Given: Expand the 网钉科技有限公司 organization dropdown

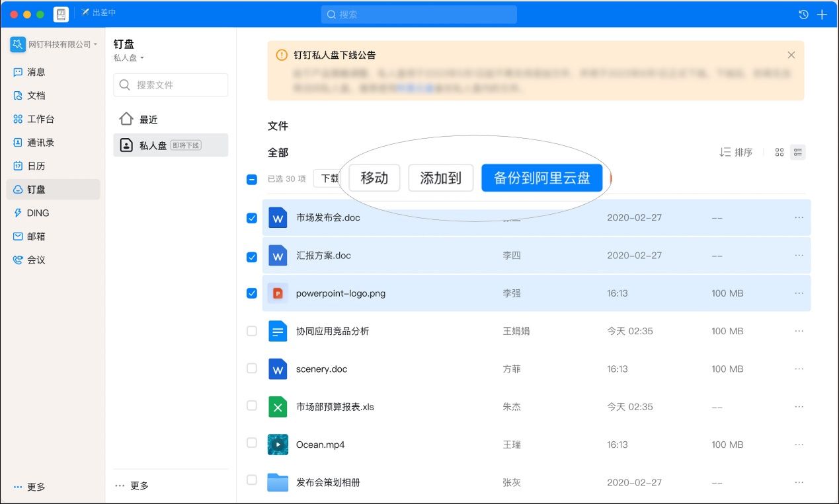Looking at the screenshot, I should click(x=54, y=44).
